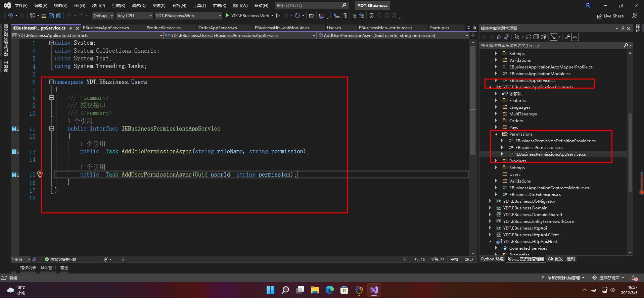
Task: Click the Save All toolbar icon
Action: 58,15
